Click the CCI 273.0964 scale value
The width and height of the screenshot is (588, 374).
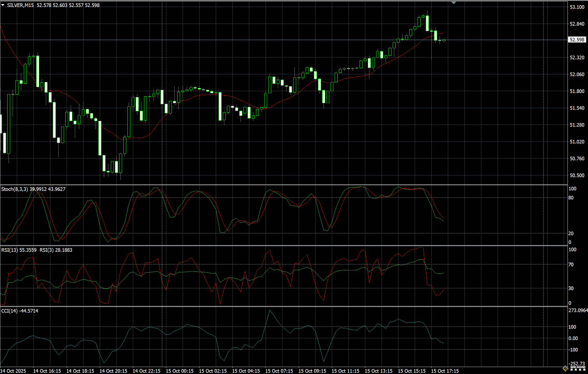(x=578, y=310)
